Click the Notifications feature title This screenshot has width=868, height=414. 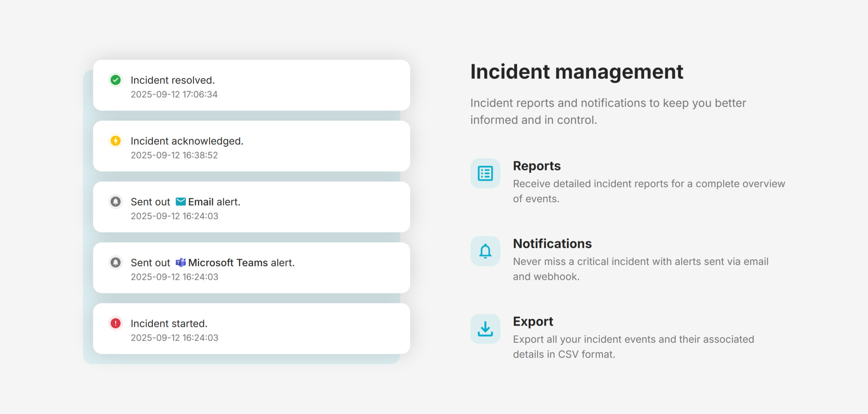(552, 244)
